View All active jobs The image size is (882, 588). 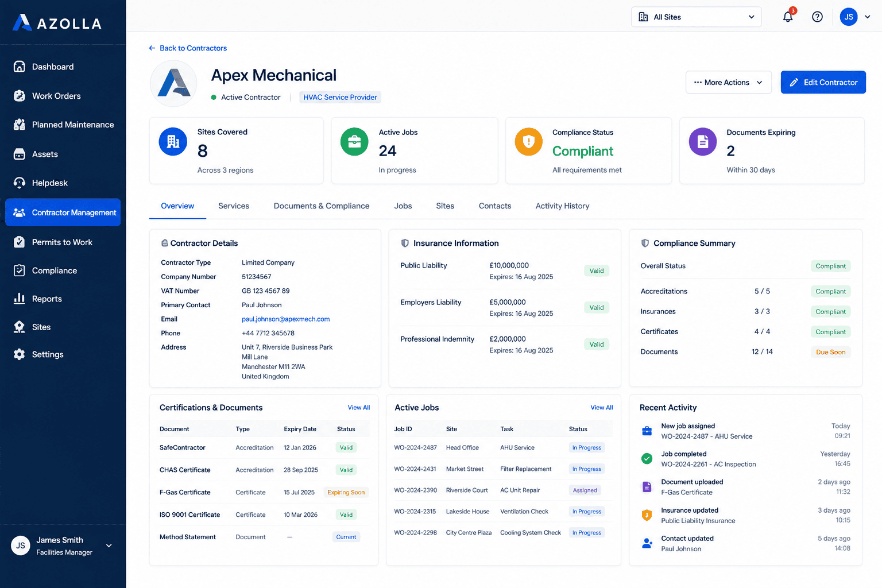[x=602, y=407]
